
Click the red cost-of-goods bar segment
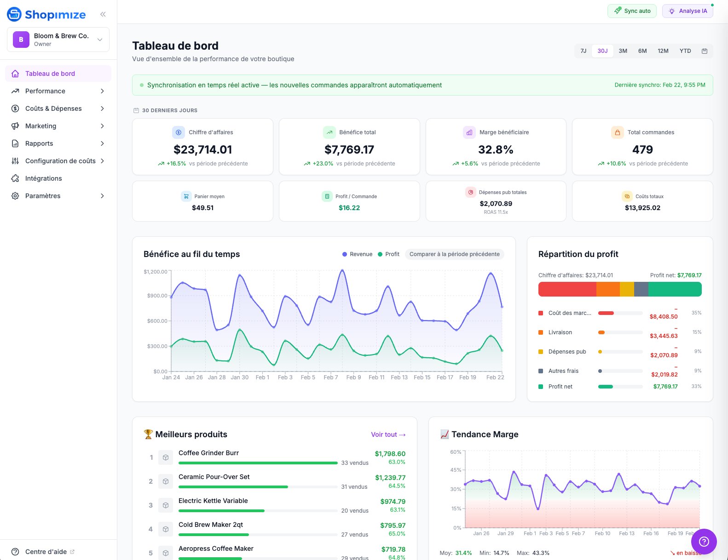coord(567,289)
